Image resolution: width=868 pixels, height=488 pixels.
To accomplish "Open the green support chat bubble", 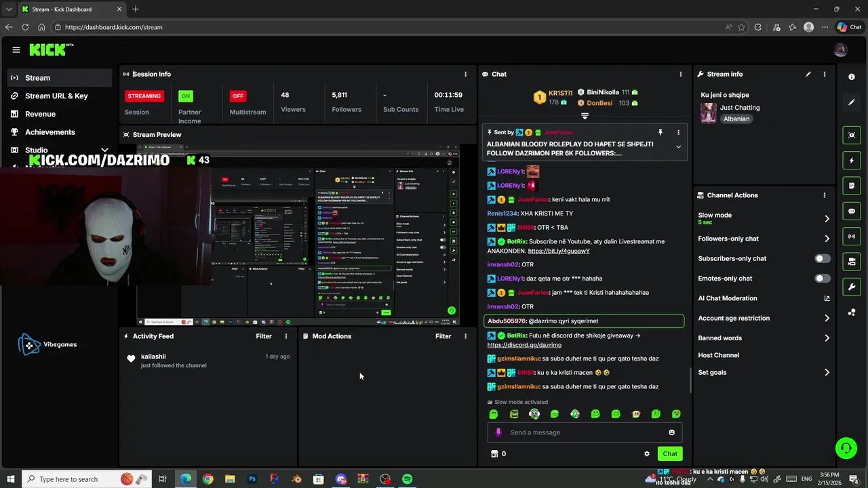I will (846, 448).
